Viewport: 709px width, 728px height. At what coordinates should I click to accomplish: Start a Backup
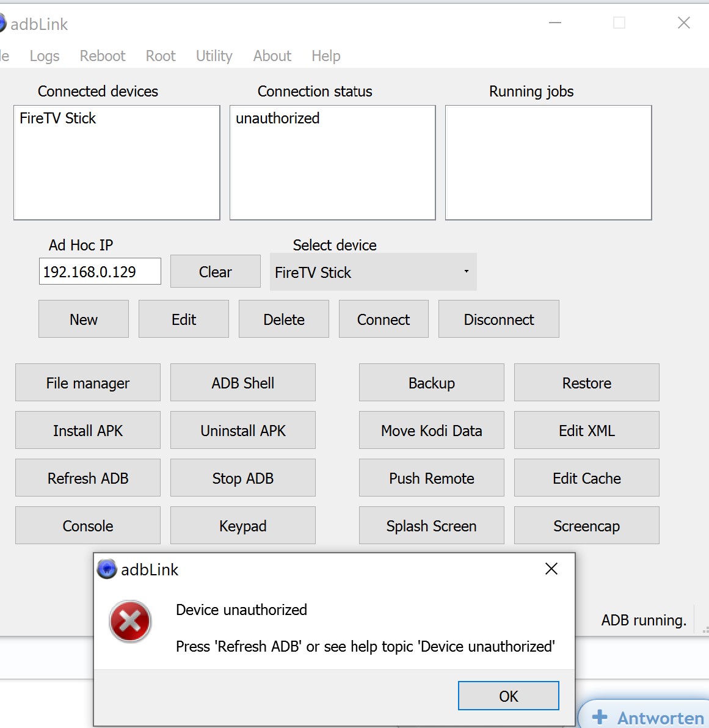pos(431,382)
